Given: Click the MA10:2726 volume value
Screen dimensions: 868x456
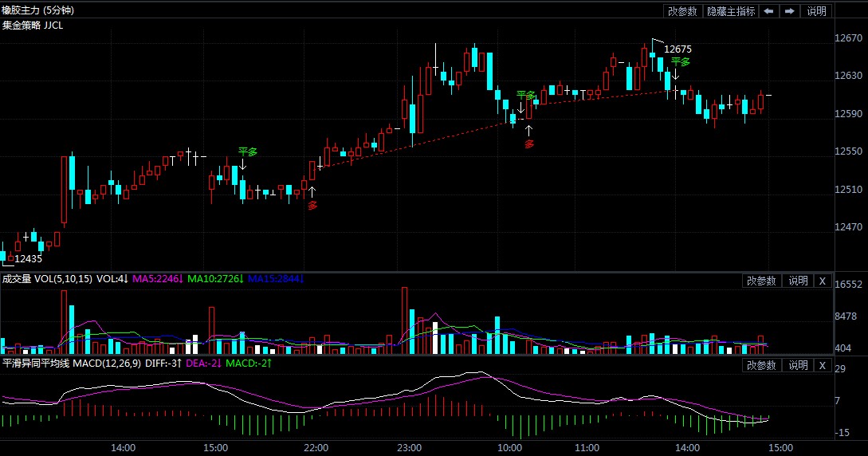Looking at the screenshot, I should click(215, 279).
